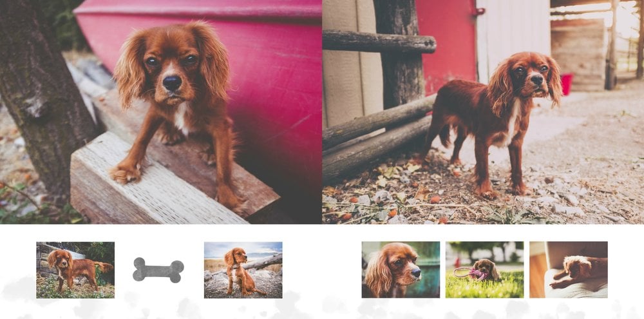
Task: Click the white barn door in right photo
Action: [513, 41]
